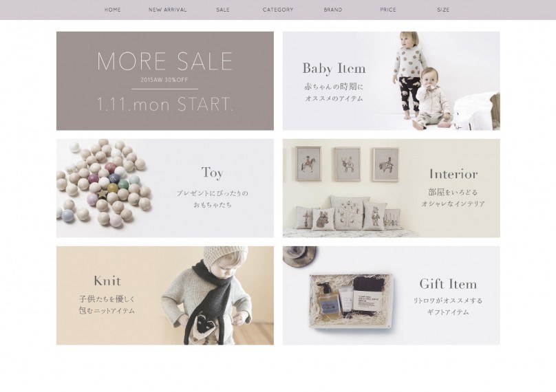Screen dimensions: 556x392
Task: Select SALE in the top navigation
Action: click(223, 10)
